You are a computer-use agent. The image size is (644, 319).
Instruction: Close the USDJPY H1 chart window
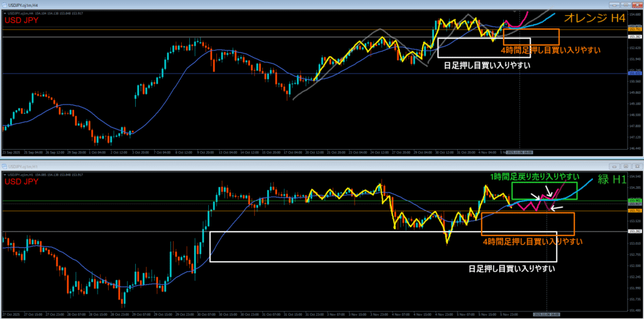click(x=638, y=167)
